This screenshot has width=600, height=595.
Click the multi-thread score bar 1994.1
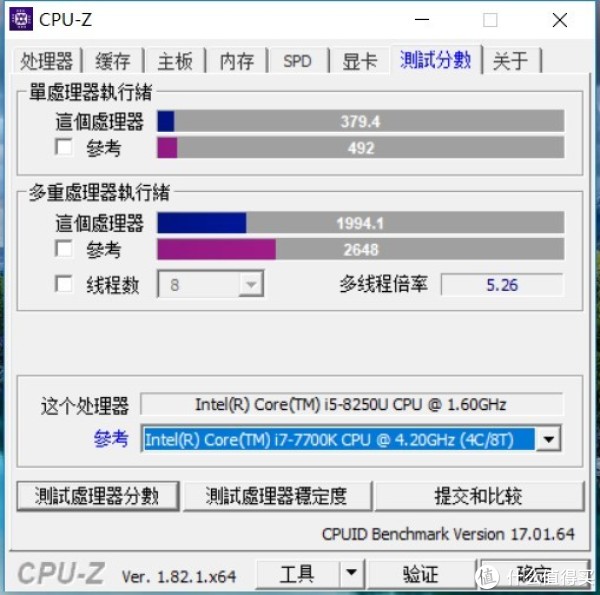pyautogui.click(x=360, y=223)
